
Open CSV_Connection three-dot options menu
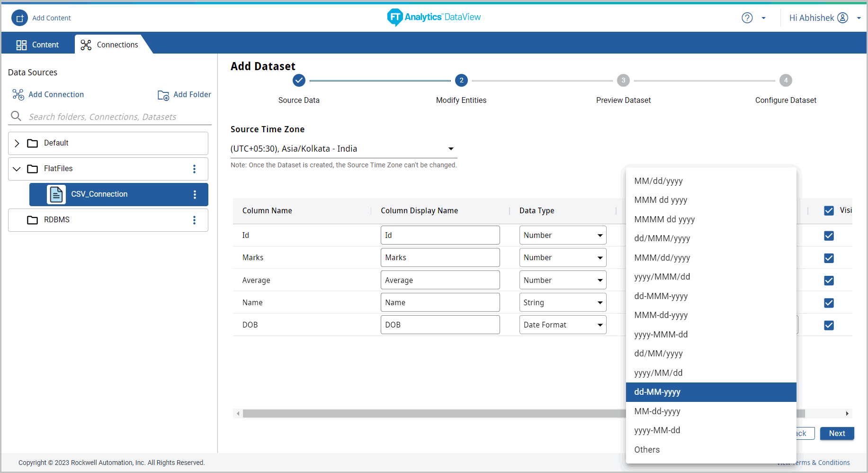point(195,195)
